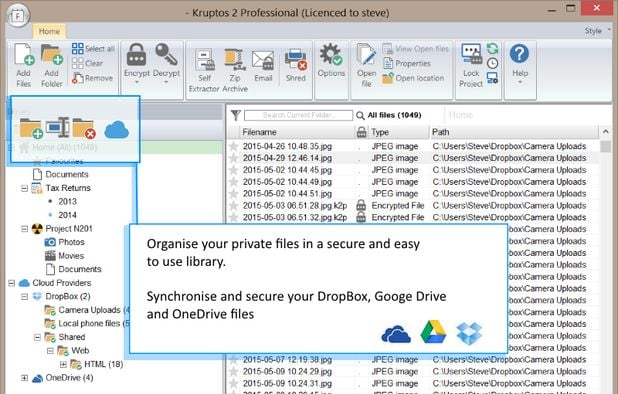
Task: Click Clear in the ribbon
Action: (87, 63)
